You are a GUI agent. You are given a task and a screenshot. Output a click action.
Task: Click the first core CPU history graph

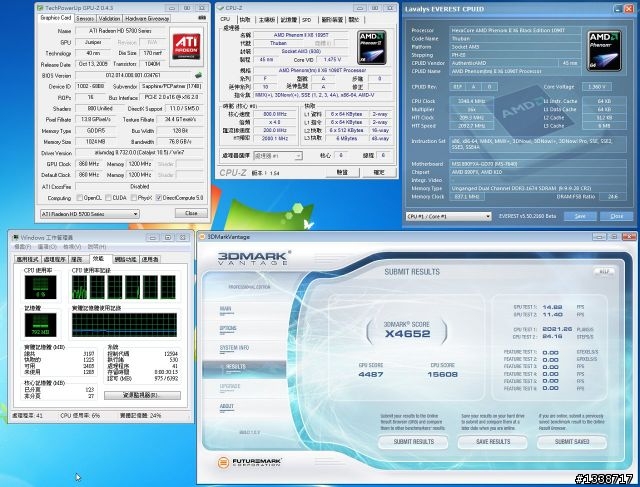coord(80,287)
